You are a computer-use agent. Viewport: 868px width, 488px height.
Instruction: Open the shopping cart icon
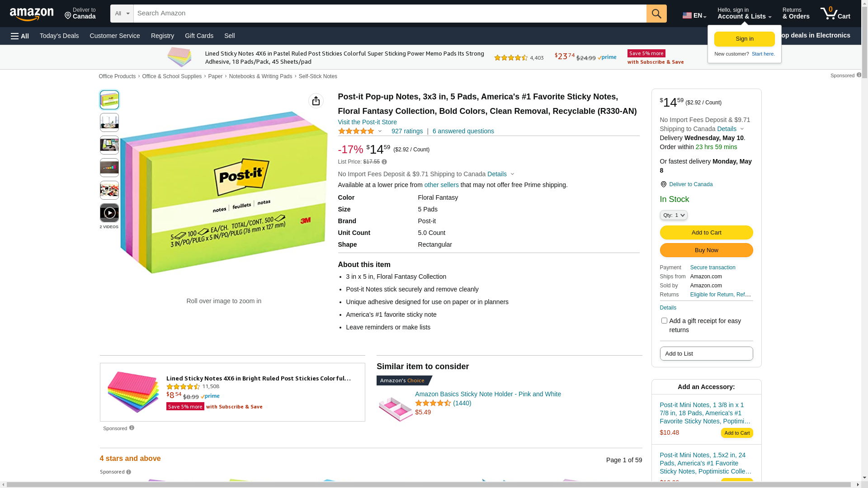pyautogui.click(x=835, y=14)
